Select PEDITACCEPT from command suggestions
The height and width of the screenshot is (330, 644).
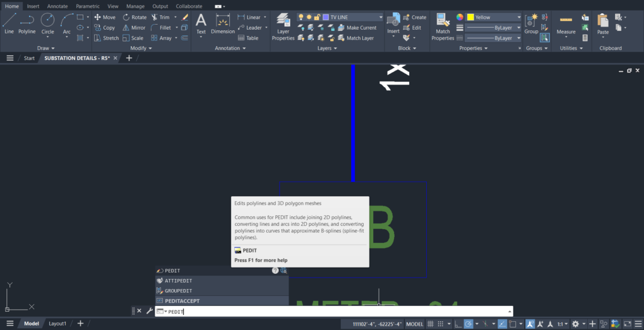click(222, 301)
